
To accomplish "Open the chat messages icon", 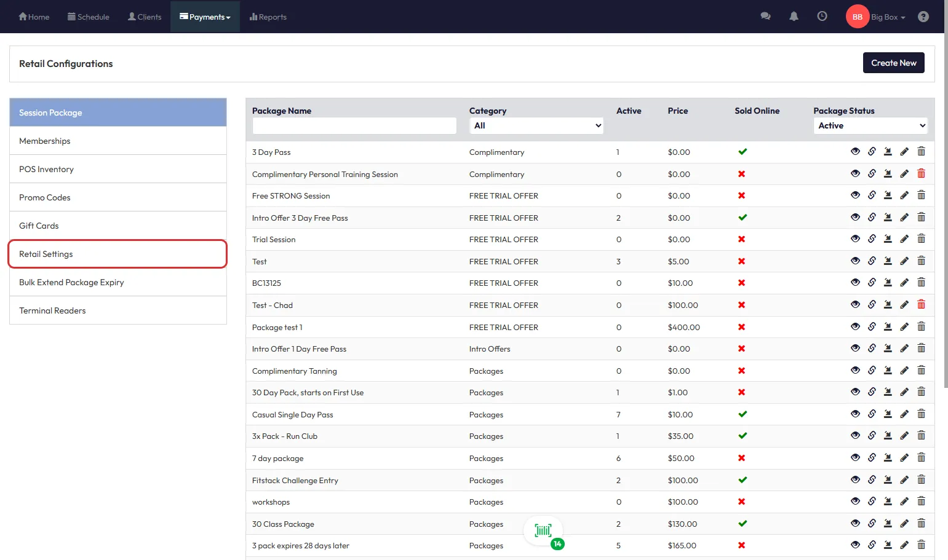I will click(765, 17).
